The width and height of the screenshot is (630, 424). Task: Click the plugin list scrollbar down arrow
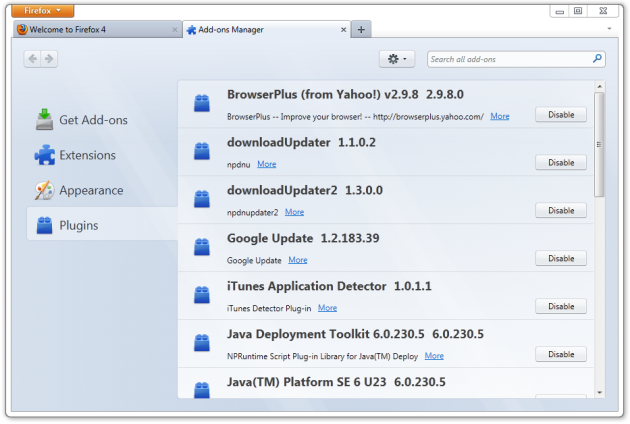pyautogui.click(x=599, y=393)
